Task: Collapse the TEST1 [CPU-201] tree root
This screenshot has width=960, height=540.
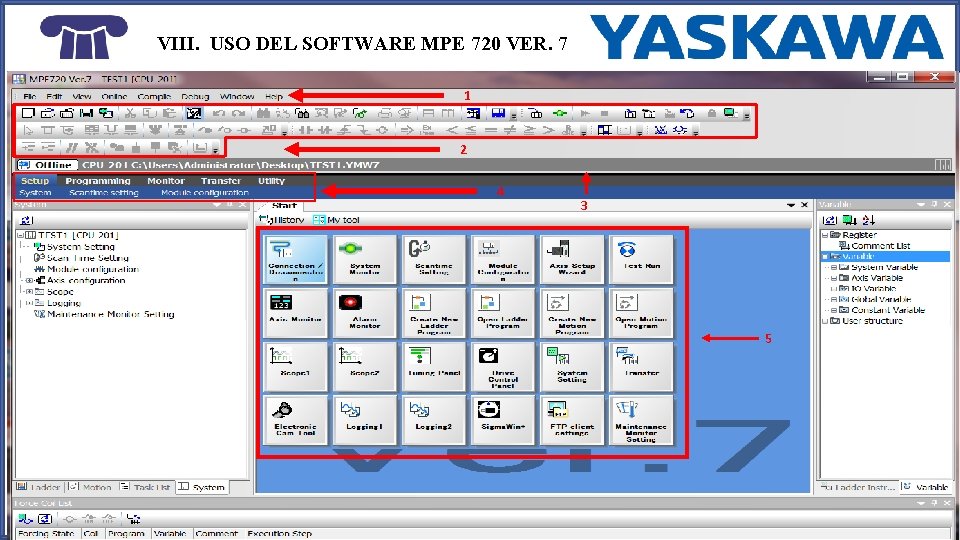Action: [x=20, y=235]
